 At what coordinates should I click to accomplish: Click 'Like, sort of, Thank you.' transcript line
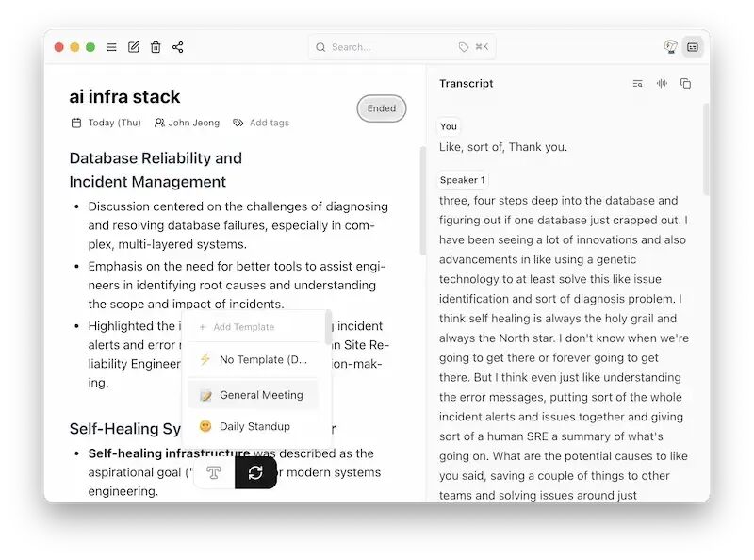503,147
